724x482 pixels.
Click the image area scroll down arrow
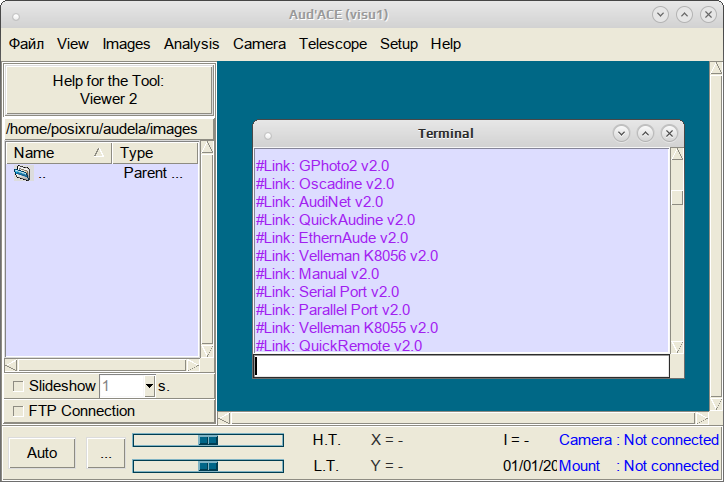(716, 404)
